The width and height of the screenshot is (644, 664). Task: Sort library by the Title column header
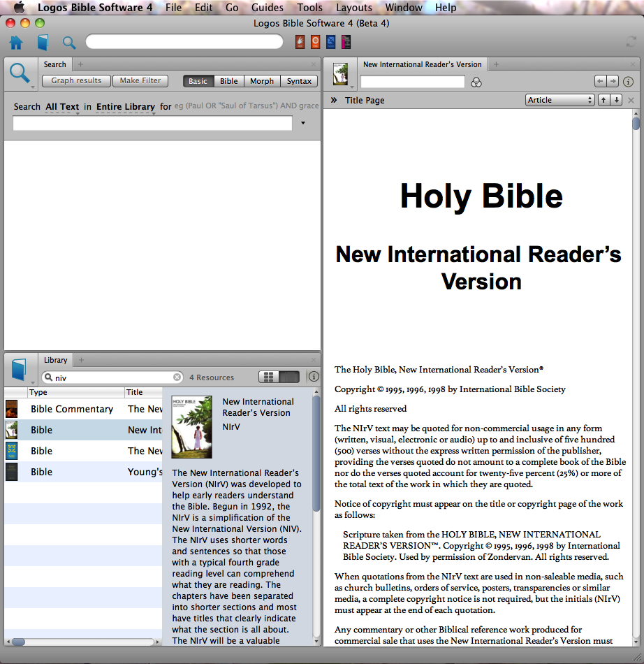click(144, 392)
